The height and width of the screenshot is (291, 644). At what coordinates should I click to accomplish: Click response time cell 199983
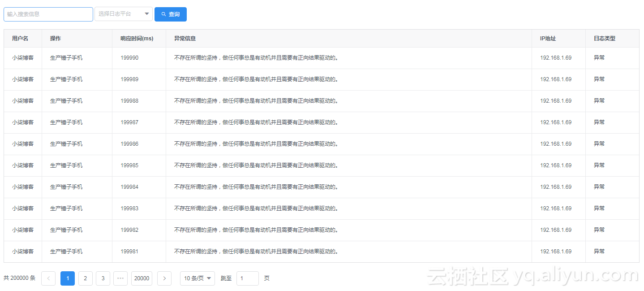(x=129, y=208)
